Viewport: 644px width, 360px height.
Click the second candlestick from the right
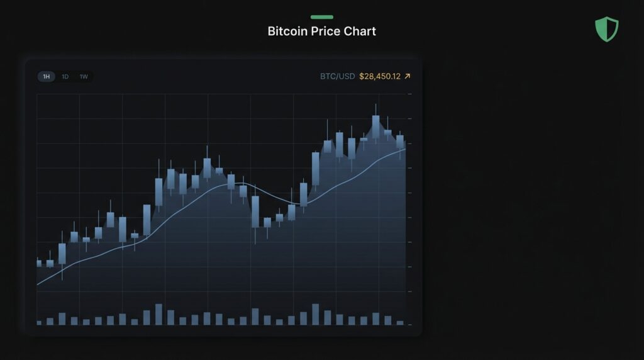(388, 137)
